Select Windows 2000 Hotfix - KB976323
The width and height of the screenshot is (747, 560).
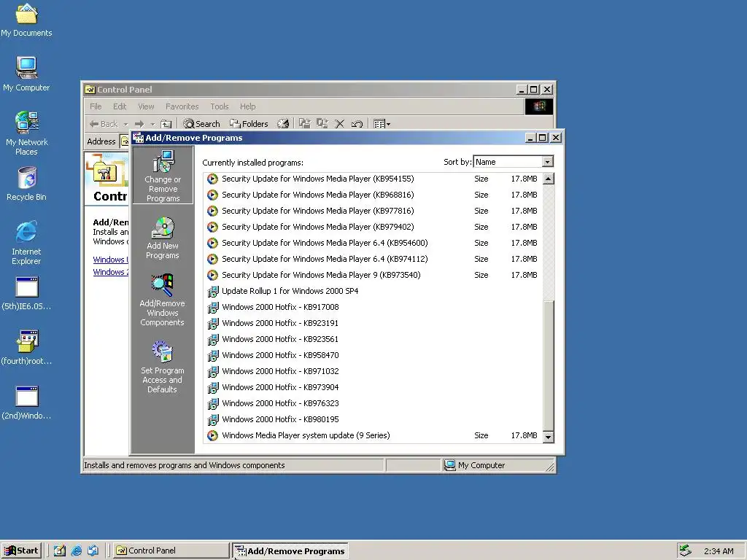pyautogui.click(x=373, y=402)
